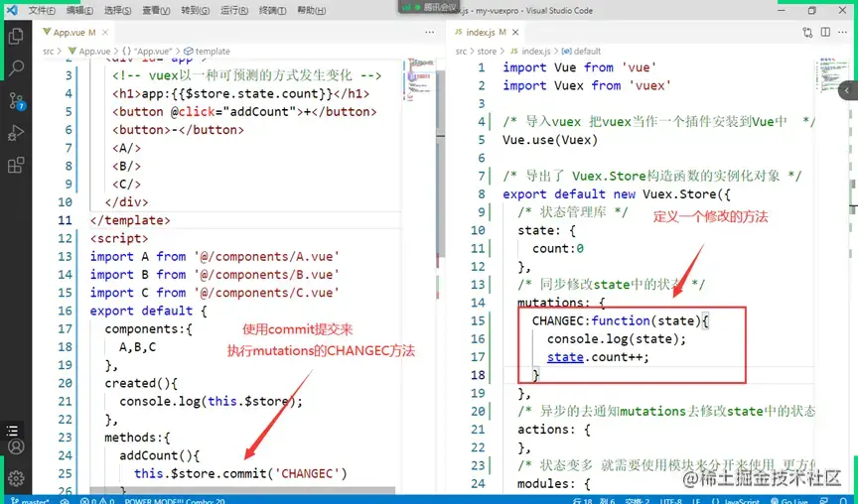Open More Actions for App.vue editor group
The width and height of the screenshot is (858, 504).
[430, 33]
